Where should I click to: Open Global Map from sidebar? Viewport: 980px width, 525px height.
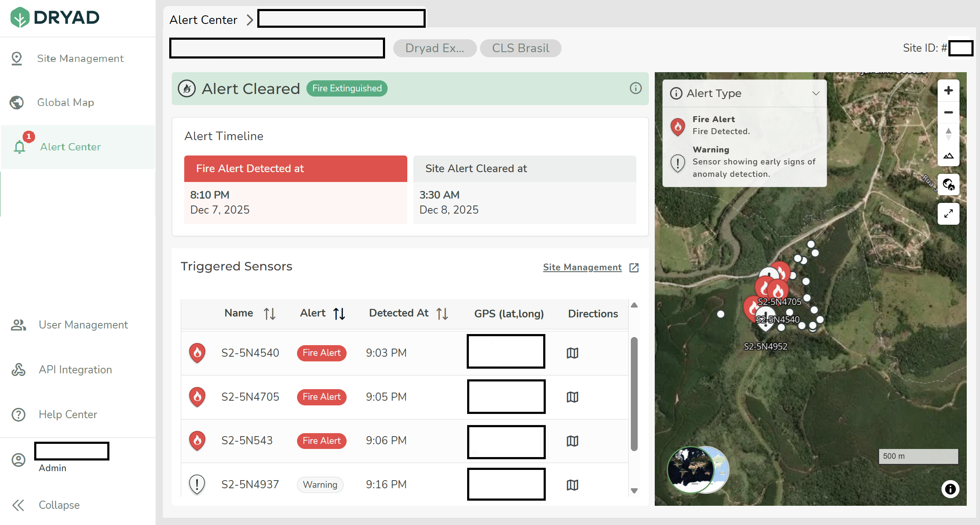[65, 103]
